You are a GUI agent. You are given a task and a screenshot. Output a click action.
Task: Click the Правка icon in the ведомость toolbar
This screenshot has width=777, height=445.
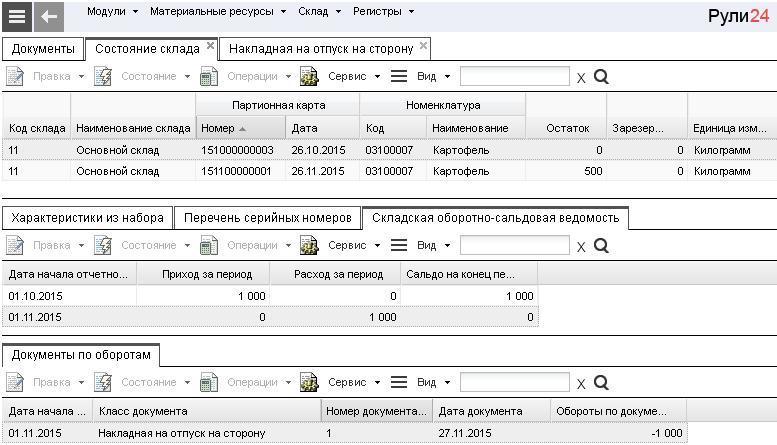click(15, 245)
